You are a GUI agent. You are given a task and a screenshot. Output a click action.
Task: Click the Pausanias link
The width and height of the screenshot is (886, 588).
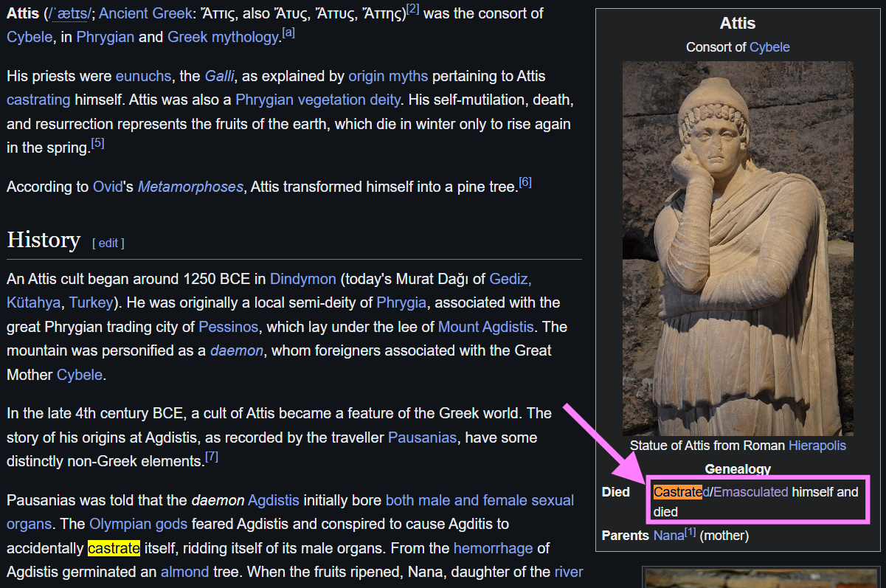(x=422, y=437)
